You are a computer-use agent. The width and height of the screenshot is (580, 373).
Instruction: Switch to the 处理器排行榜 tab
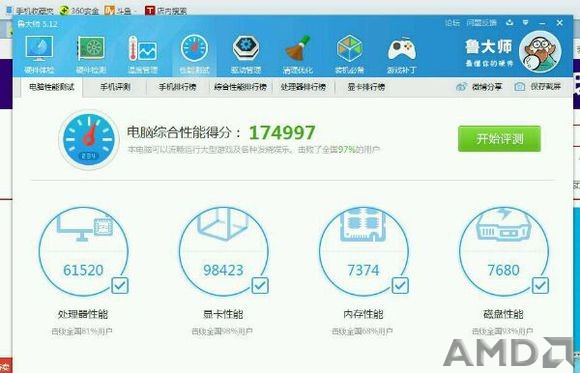(303, 87)
